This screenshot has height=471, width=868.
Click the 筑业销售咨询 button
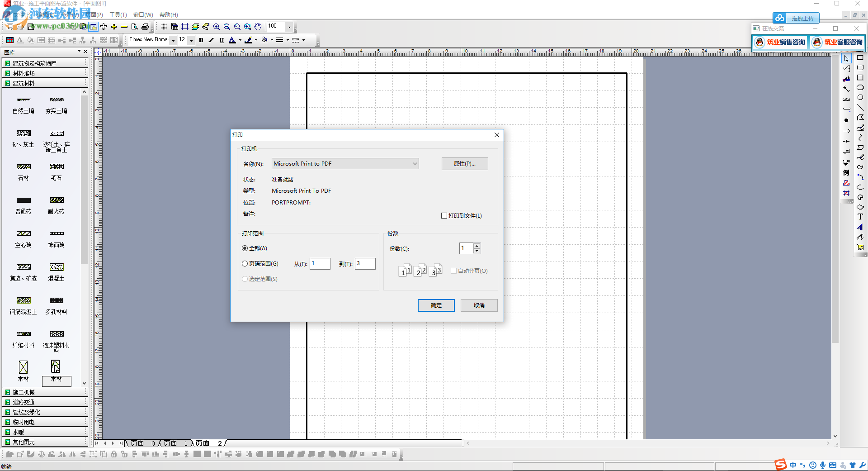point(780,42)
